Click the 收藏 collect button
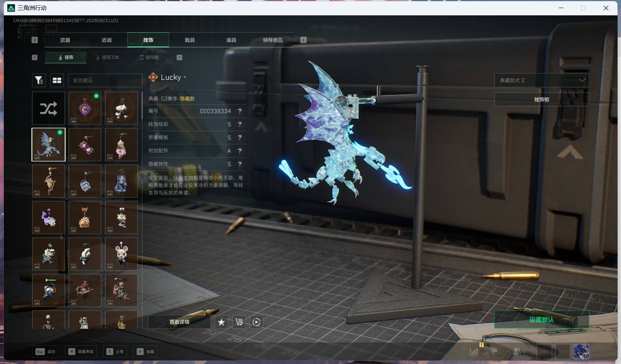The height and width of the screenshot is (364, 621). pyautogui.click(x=145, y=351)
